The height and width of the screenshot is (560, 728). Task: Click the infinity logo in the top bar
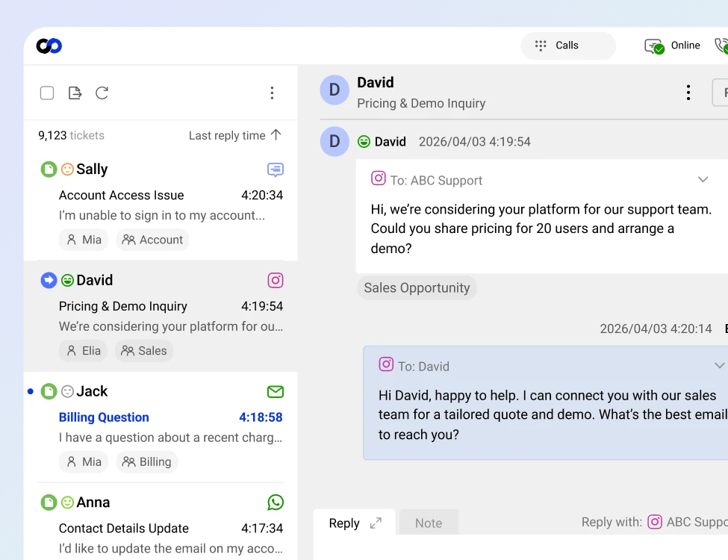pyautogui.click(x=49, y=46)
